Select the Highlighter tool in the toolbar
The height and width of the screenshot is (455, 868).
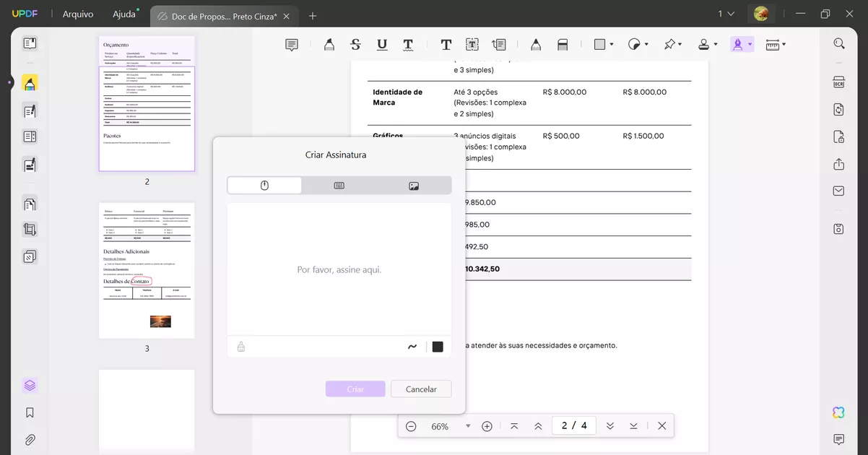[x=329, y=43]
